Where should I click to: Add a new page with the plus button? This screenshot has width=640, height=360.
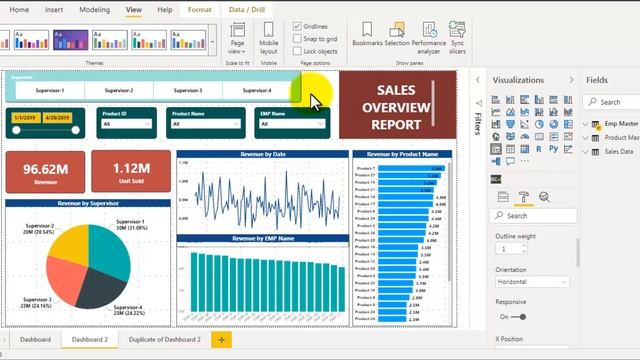[221, 340]
